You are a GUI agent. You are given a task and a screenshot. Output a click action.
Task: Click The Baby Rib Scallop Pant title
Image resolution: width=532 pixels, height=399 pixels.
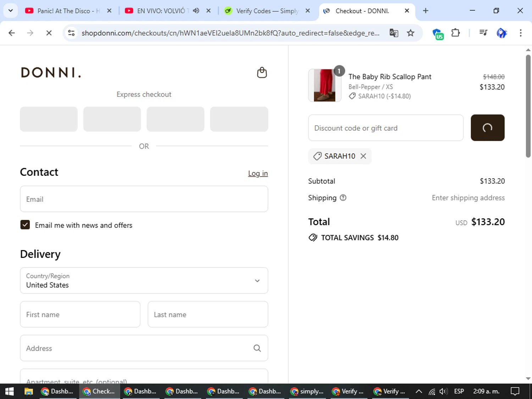click(x=390, y=77)
